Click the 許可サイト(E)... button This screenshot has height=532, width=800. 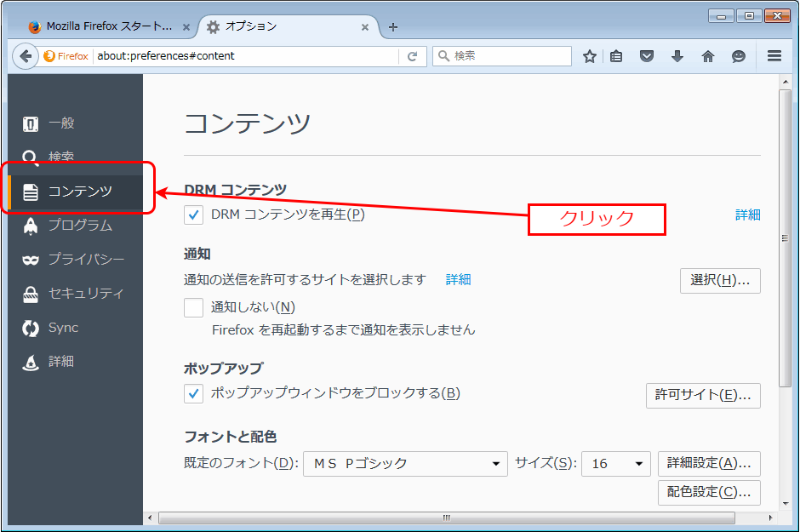pyautogui.click(x=703, y=395)
